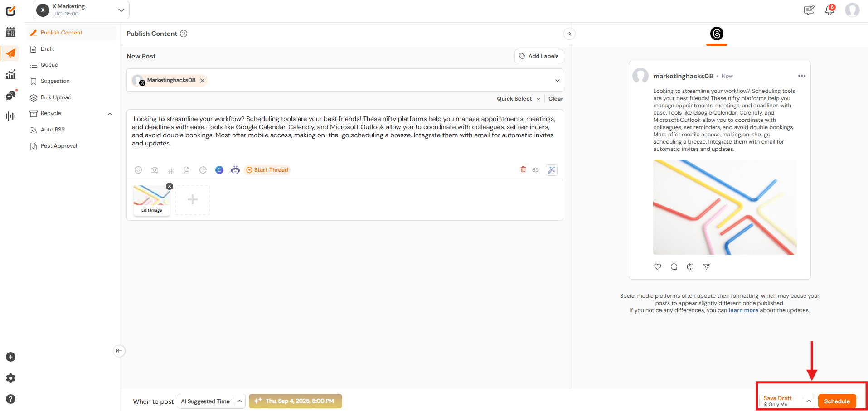
Task: Open the hashtag suggestions icon
Action: (x=170, y=170)
